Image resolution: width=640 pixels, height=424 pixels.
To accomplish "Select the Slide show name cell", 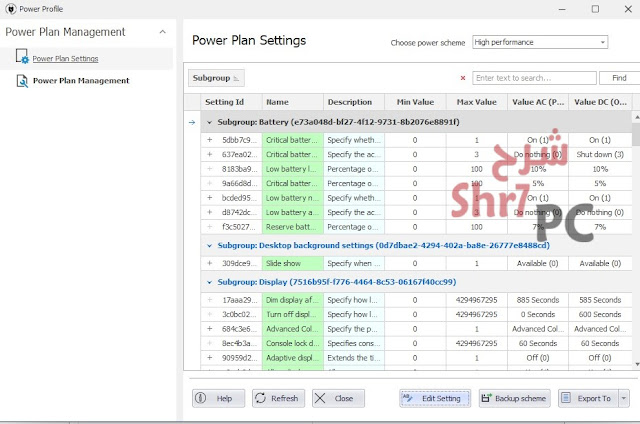I will point(293,263).
